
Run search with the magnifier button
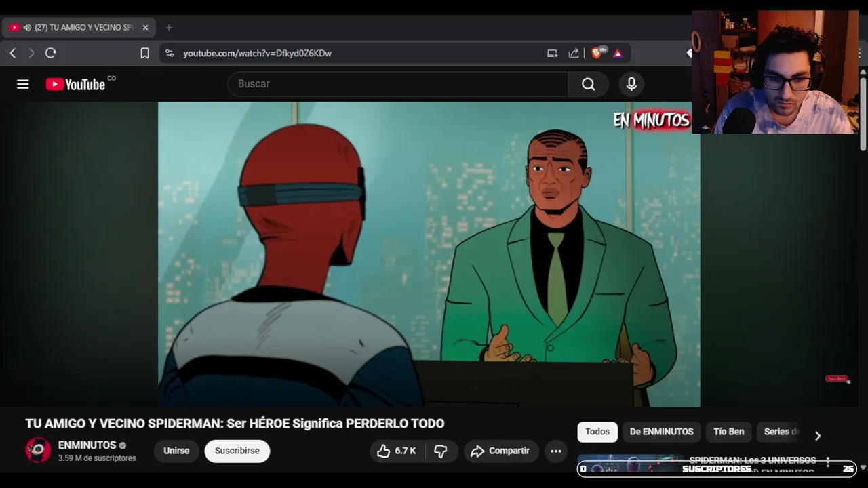coord(589,84)
